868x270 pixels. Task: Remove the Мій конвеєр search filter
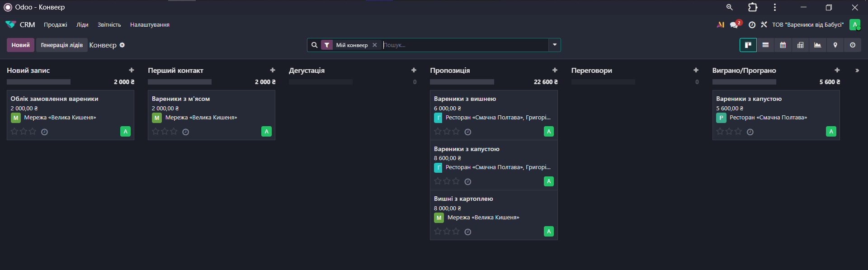tap(375, 45)
